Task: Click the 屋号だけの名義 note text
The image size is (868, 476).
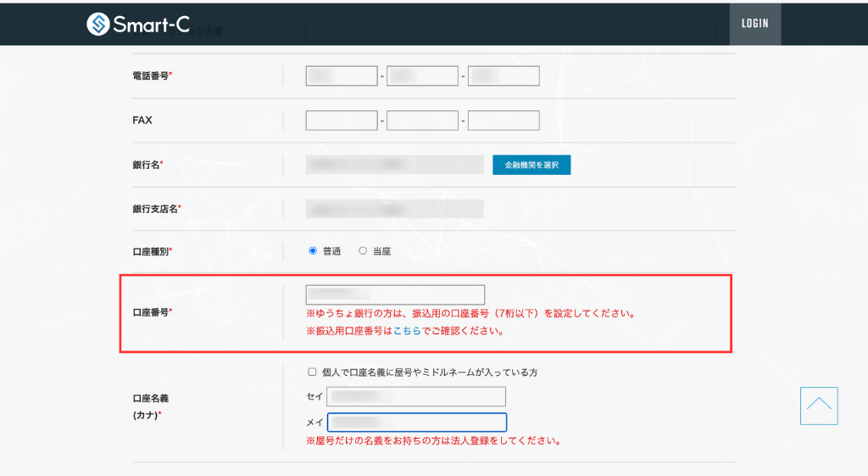Action: (x=435, y=441)
